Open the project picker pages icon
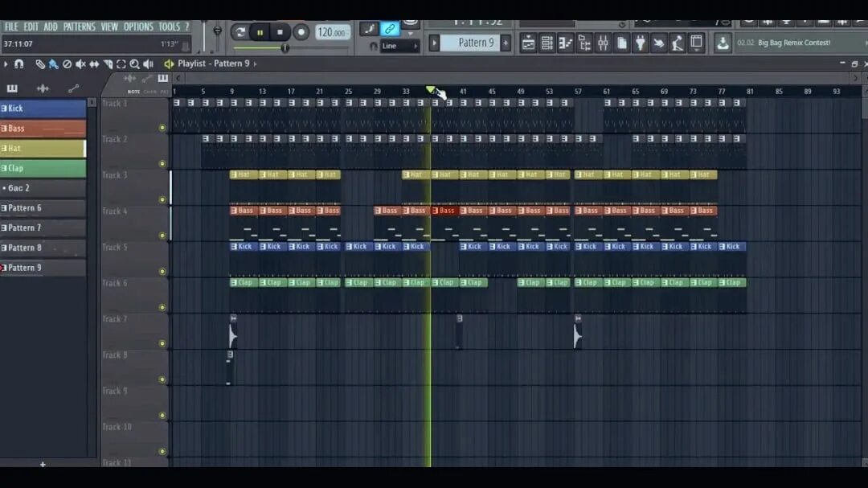868x488 pixels. click(622, 43)
